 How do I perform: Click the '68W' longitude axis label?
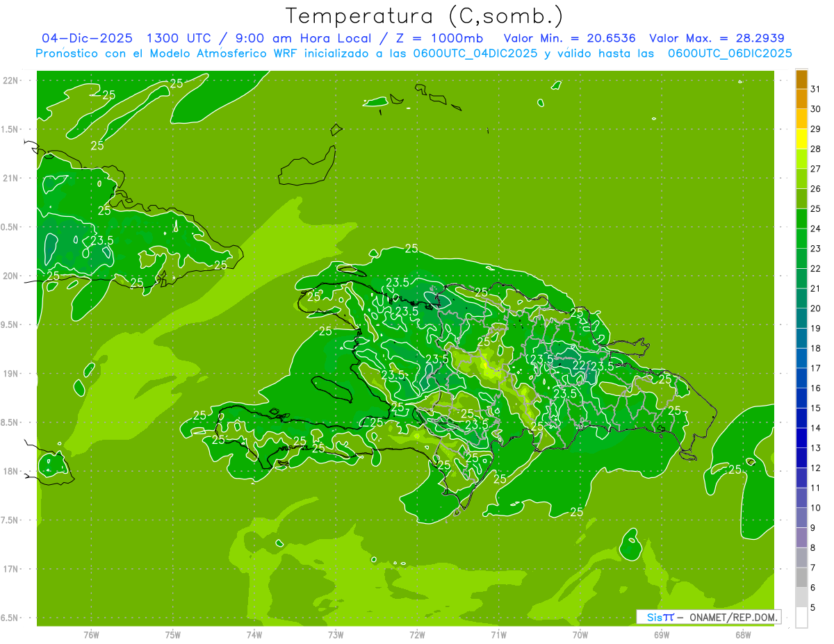tap(743, 634)
